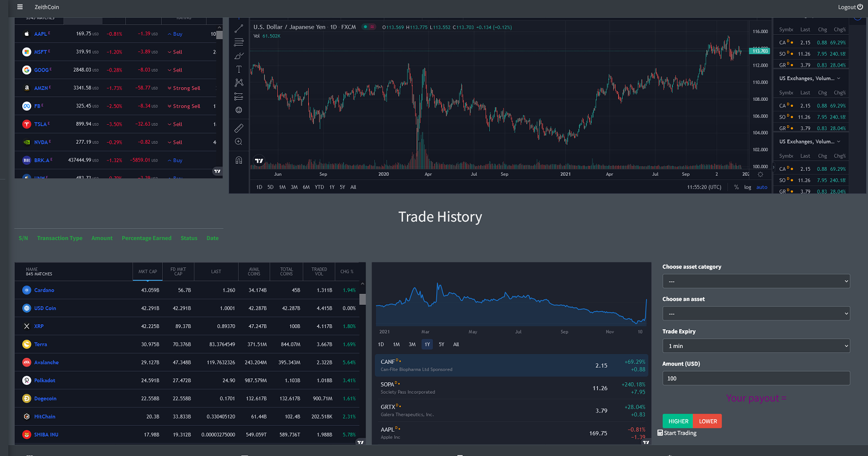
Task: Select 5D range on USD/JPY chart
Action: click(x=270, y=187)
